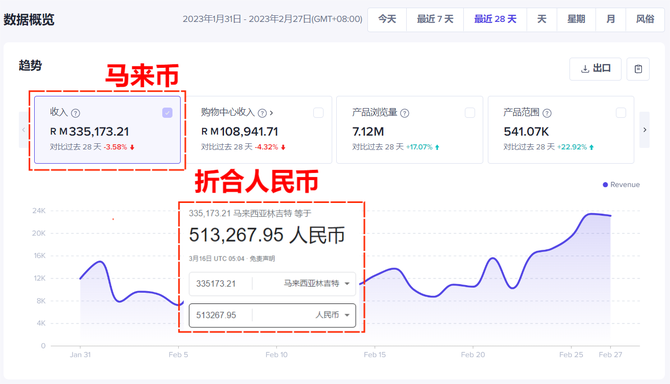Check the 购物中心收入 metric checkbox
This screenshot has width=670, height=384.
coord(318,113)
